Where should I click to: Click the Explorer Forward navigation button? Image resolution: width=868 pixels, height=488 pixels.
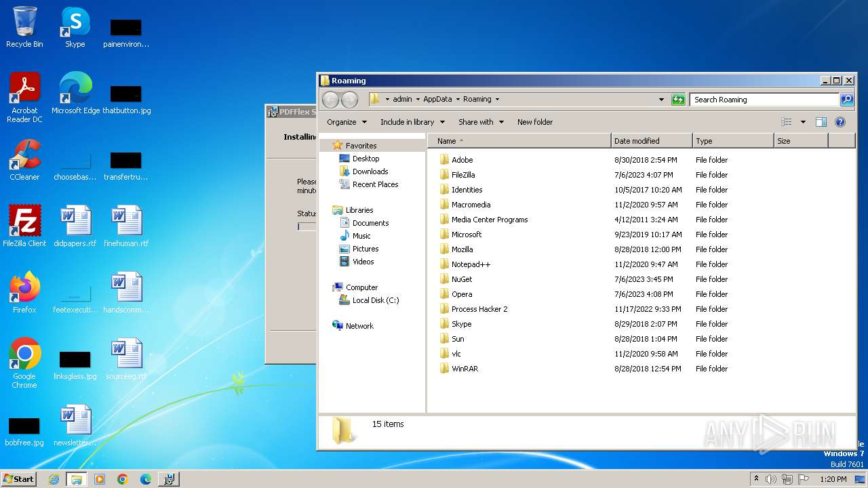click(x=349, y=100)
